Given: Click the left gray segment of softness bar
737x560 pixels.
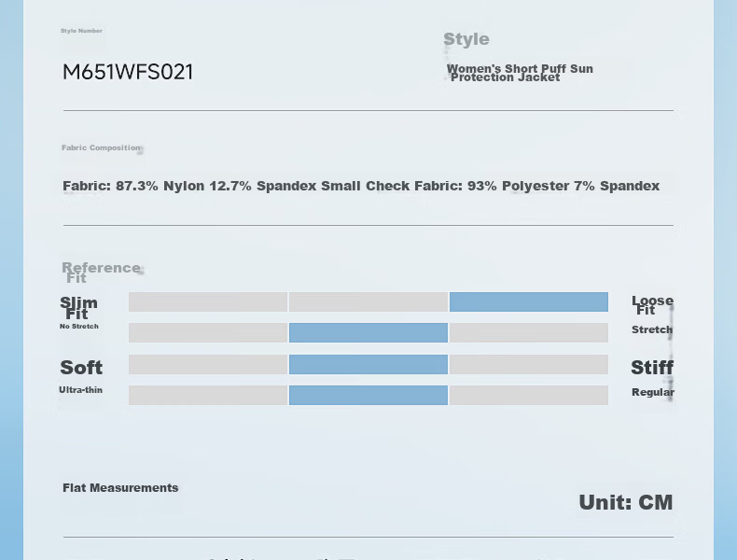Looking at the screenshot, I should pos(208,364).
